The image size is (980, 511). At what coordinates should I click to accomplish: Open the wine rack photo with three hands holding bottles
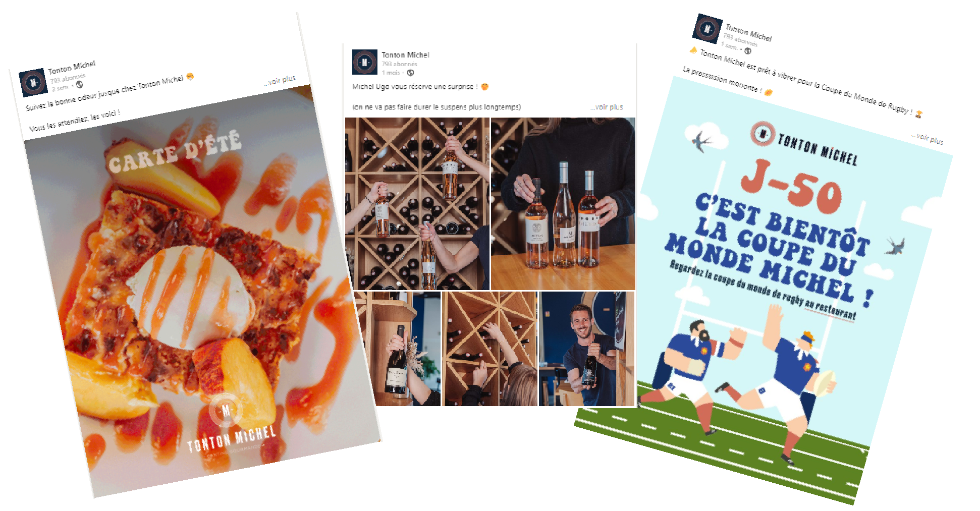point(417,204)
